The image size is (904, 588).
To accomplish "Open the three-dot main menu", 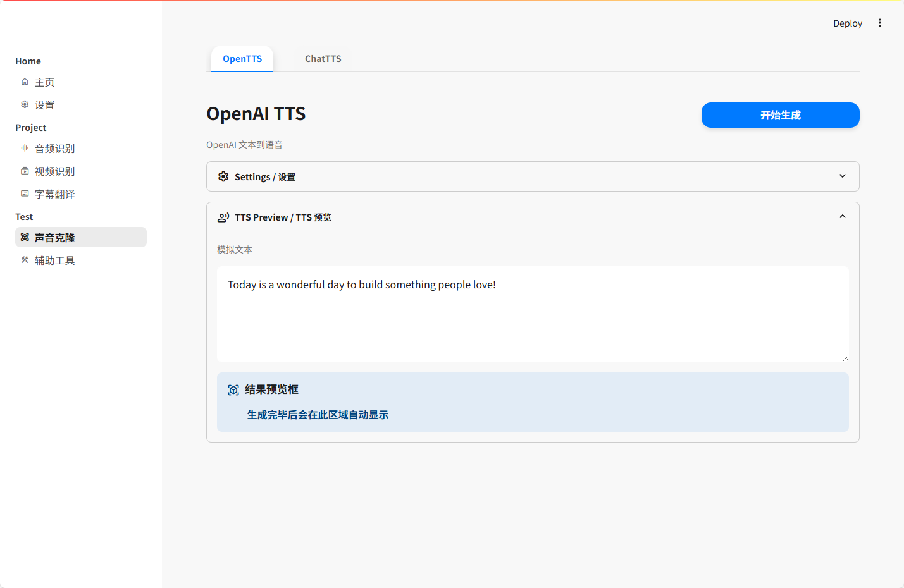I will coord(880,23).
